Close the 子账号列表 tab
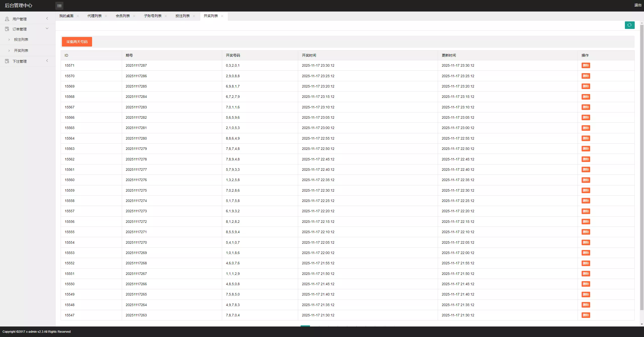644x337 pixels. click(166, 16)
